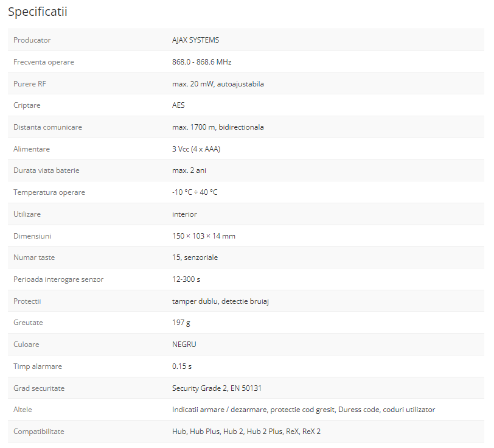Select the -10 °C ÷ 40 °C temperature value
Image resolution: width=494 pixels, height=448 pixels.
pos(195,192)
